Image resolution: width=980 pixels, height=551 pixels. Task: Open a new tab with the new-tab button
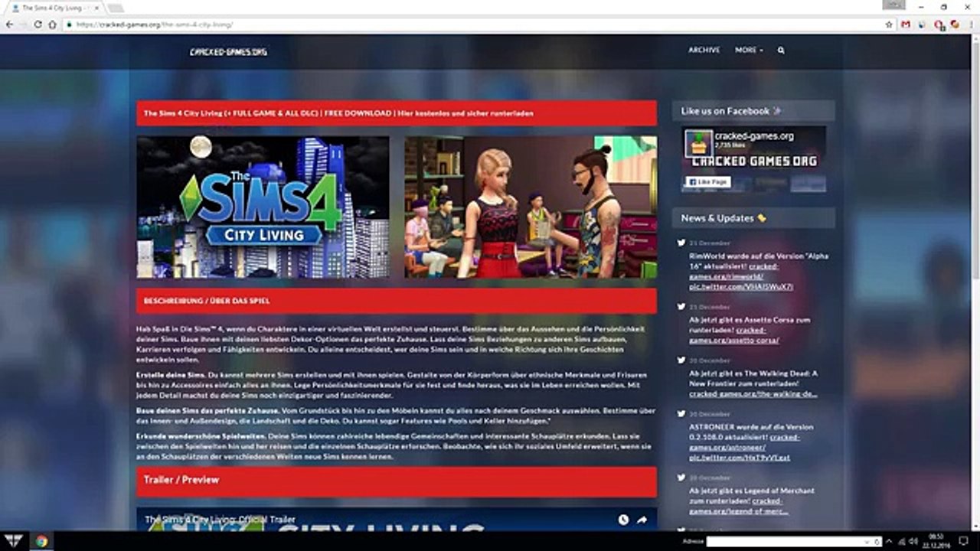[x=116, y=8]
